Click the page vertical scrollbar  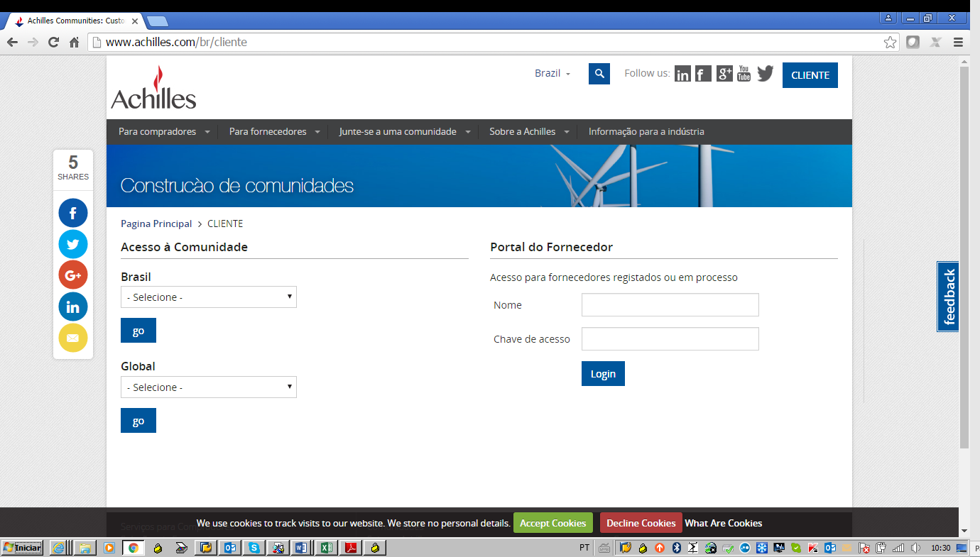point(964,258)
